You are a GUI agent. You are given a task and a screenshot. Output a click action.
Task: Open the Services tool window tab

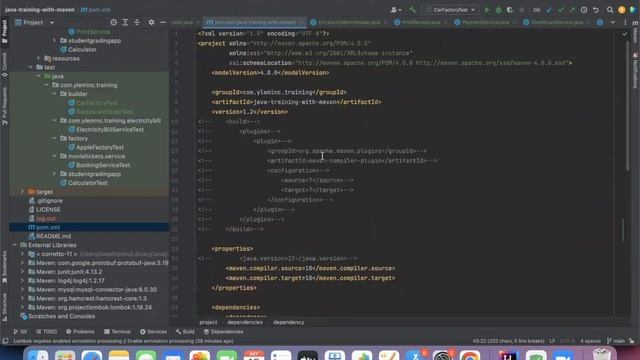(153, 331)
